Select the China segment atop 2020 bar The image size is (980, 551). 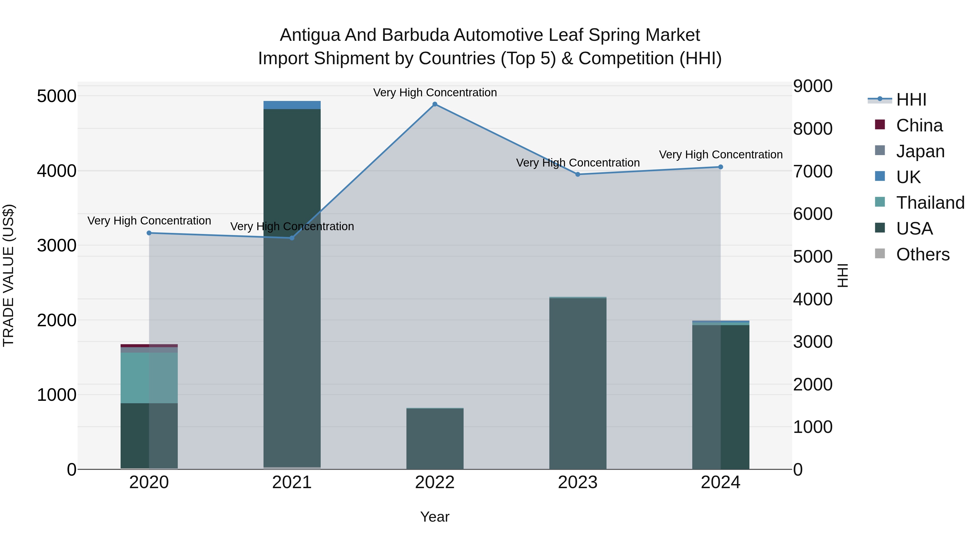(x=149, y=346)
